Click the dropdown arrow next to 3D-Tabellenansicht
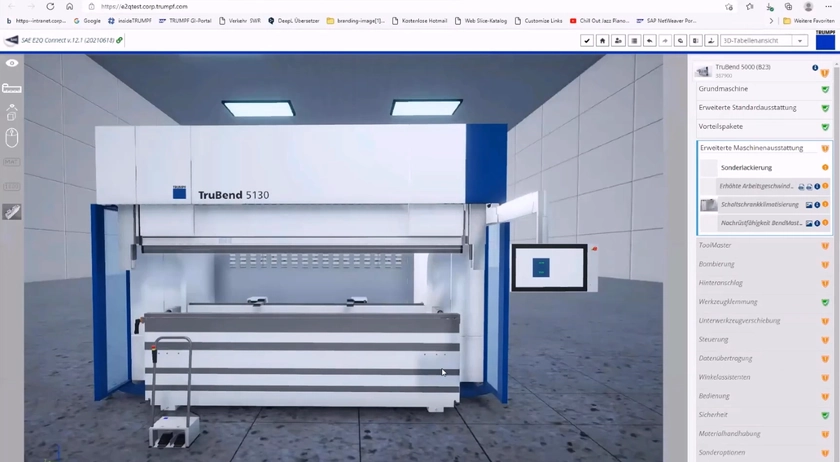840x462 pixels. (x=800, y=41)
